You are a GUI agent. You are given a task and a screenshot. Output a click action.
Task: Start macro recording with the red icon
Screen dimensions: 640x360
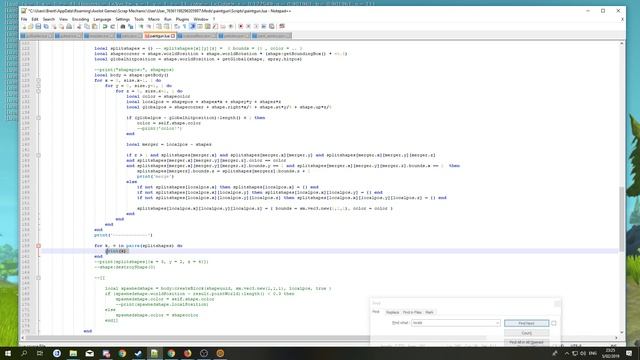(x=241, y=27)
